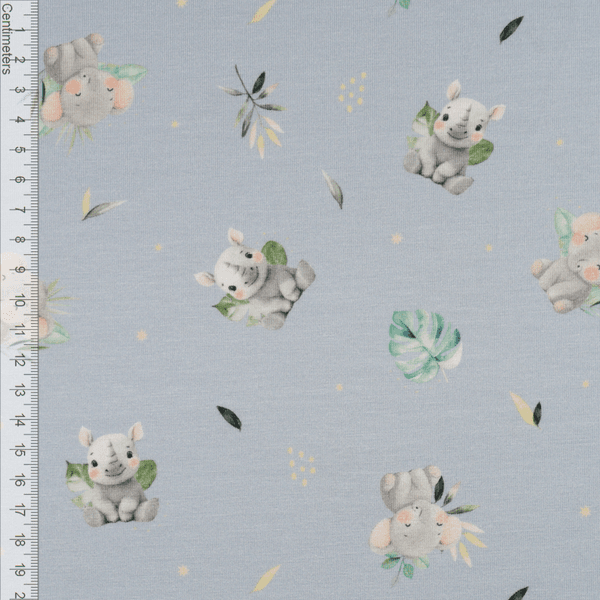The width and height of the screenshot is (600, 600).
Task: Click the 15 mark on the ruler
Action: tap(18, 451)
